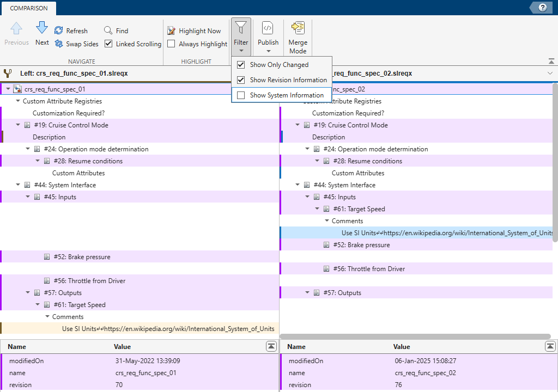This screenshot has height=392, width=558.
Task: Click the right modifiedOn value 06-Jan-2025 15:08:27
Action: (x=425, y=361)
